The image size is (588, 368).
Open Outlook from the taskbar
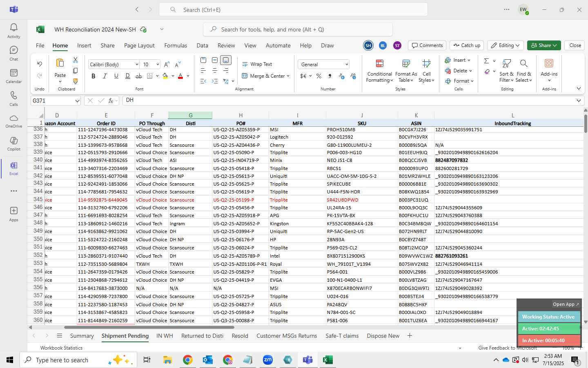point(207,360)
